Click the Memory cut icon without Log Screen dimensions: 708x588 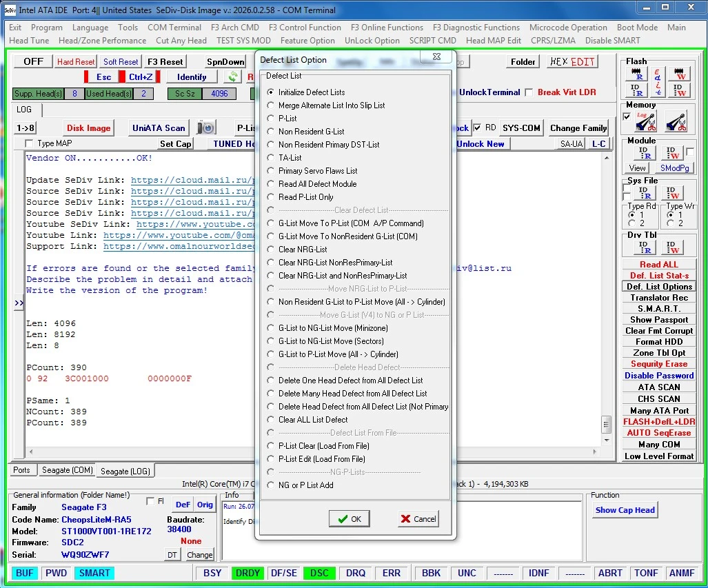pos(676,122)
